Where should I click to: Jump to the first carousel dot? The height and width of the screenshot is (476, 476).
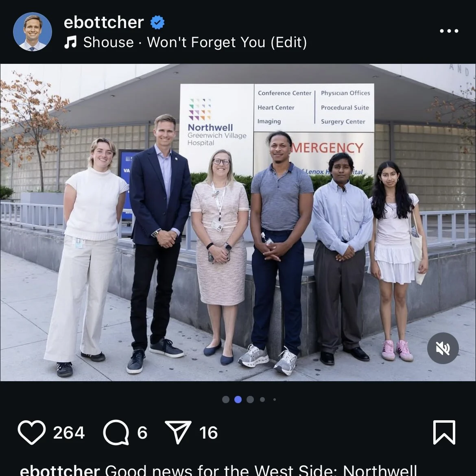click(225, 400)
